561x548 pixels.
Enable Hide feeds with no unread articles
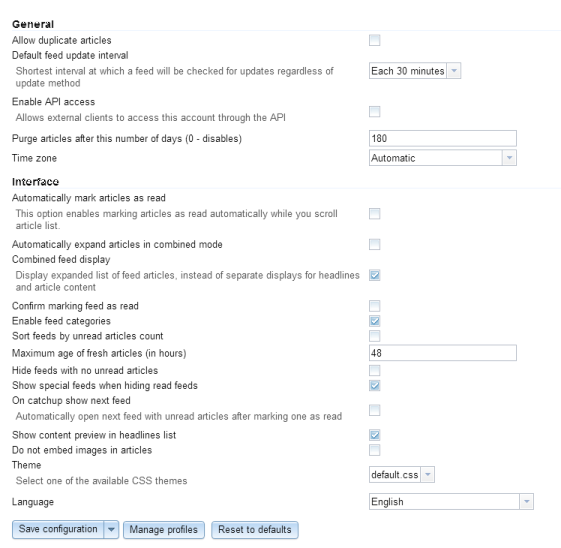[374, 370]
